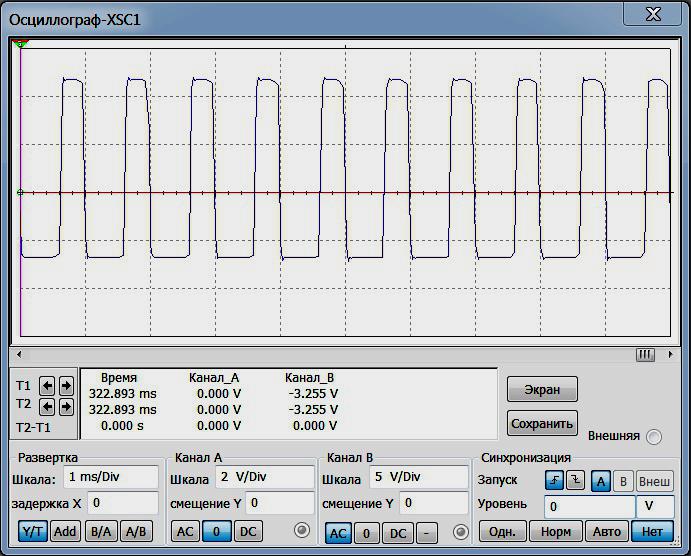Set Канал A coupling to AC
Screen dimensions: 691x556
[x=185, y=532]
